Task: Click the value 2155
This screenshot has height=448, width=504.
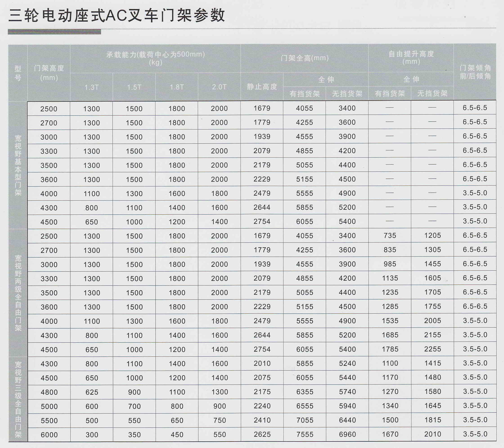Action: click(x=432, y=335)
